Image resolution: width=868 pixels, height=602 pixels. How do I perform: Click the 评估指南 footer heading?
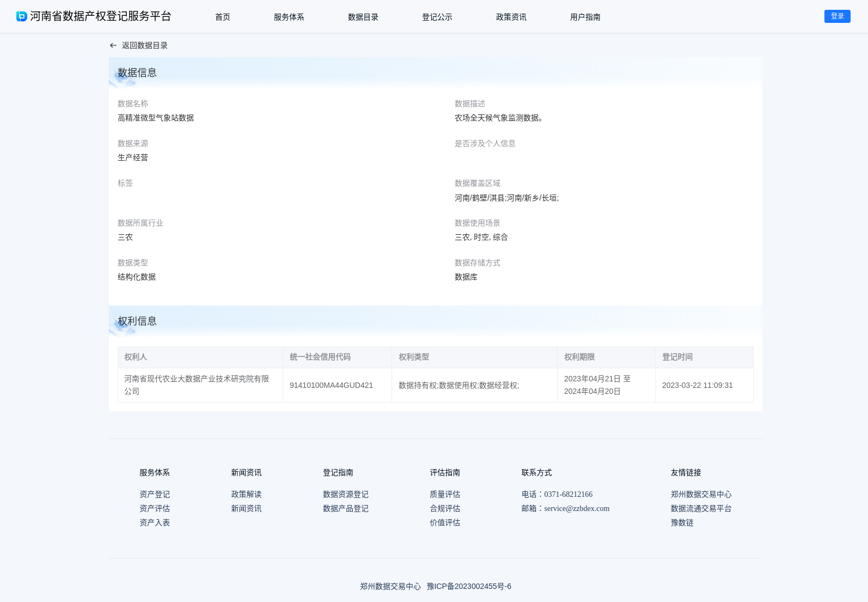click(x=445, y=472)
